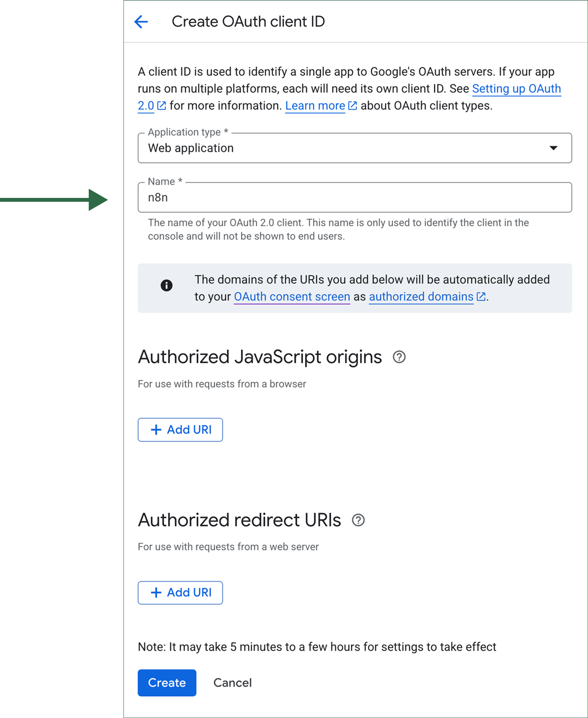Viewport: 588px width, 718px height.
Task: Follow the Learn more link
Action: point(315,106)
